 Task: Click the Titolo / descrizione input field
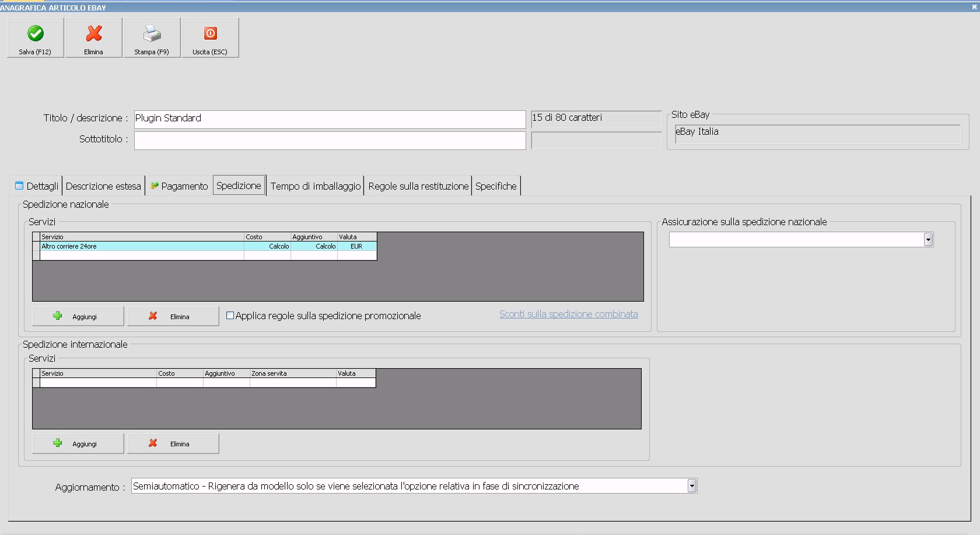[x=330, y=119]
